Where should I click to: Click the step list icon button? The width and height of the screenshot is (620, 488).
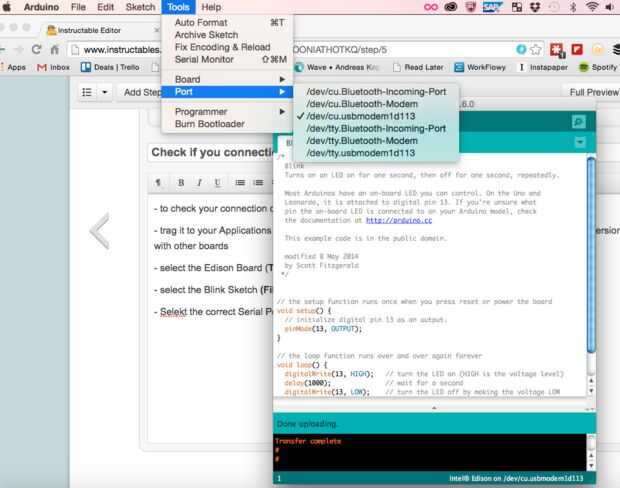click(x=87, y=93)
